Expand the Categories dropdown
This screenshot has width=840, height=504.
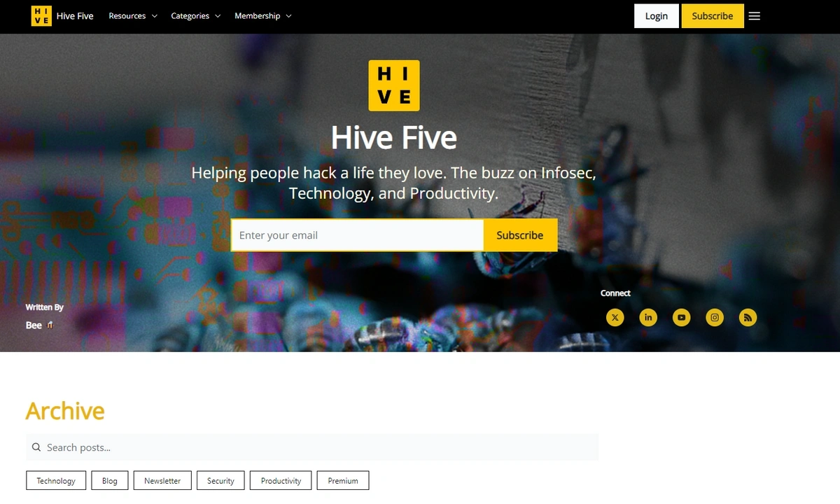(195, 16)
